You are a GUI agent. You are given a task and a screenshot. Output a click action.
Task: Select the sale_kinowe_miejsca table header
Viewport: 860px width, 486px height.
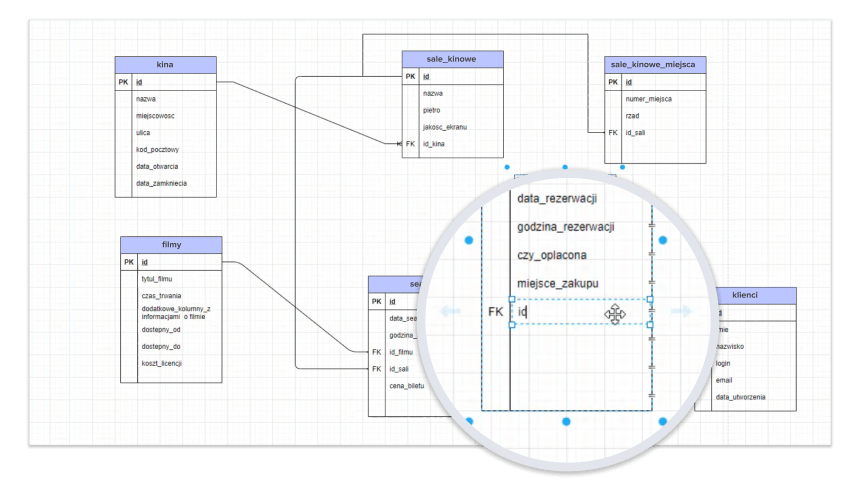coord(655,64)
